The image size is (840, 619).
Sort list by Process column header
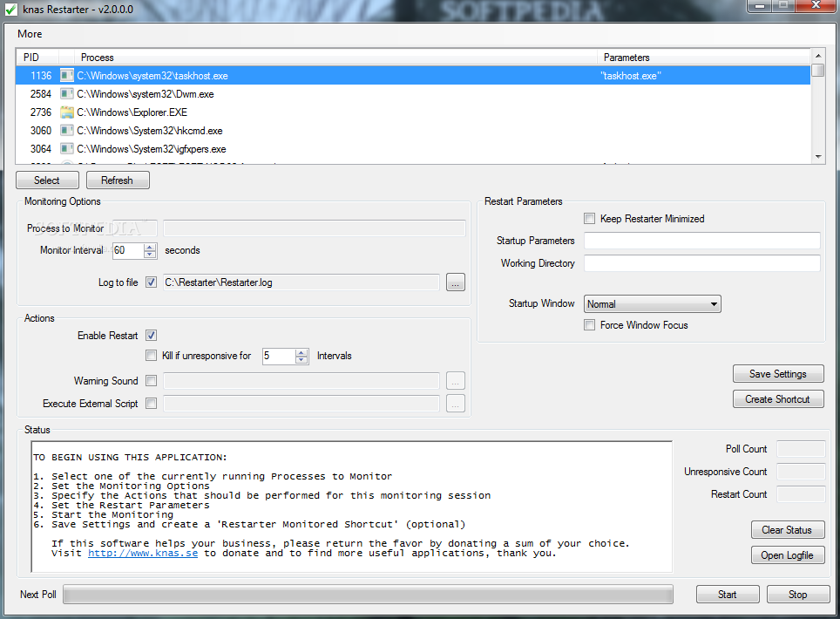335,57
